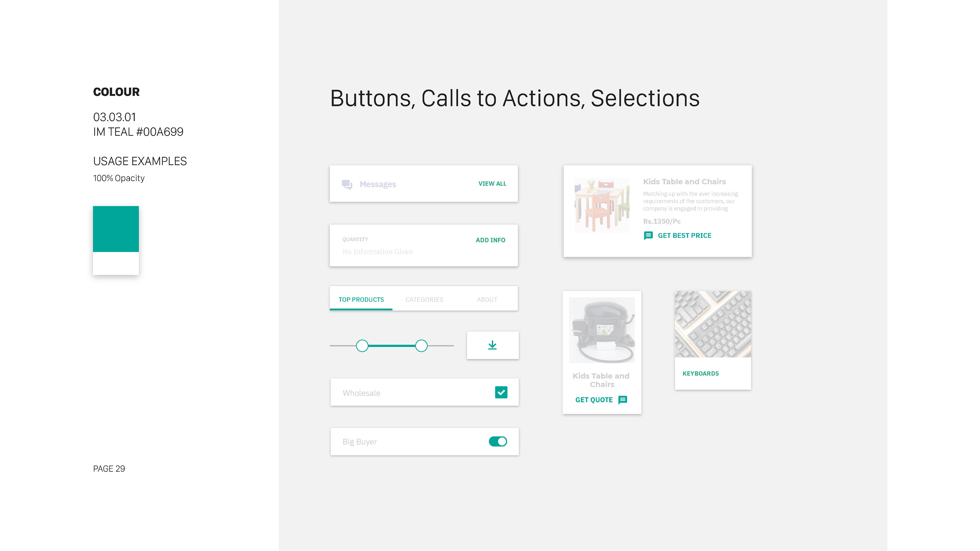This screenshot has width=980, height=551.
Task: Click the VIEW ALL link
Action: point(492,184)
